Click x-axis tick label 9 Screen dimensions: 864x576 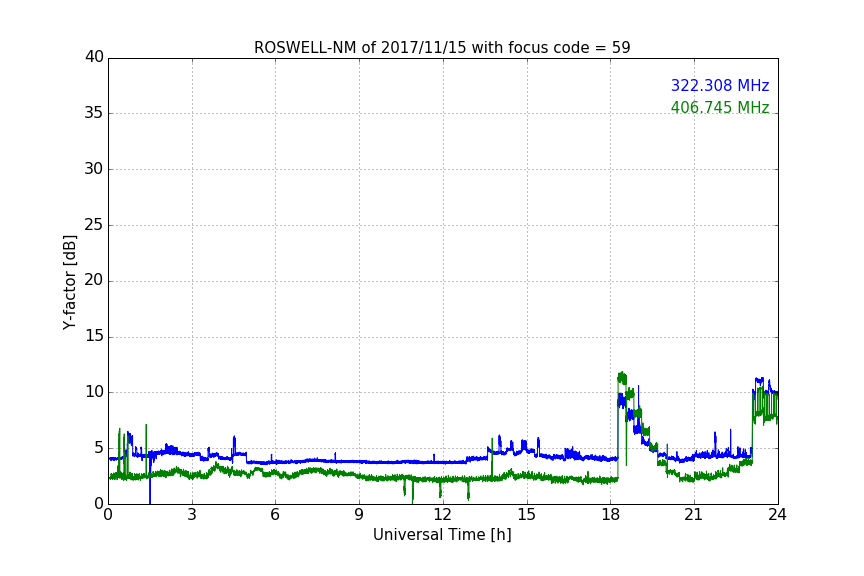(359, 515)
